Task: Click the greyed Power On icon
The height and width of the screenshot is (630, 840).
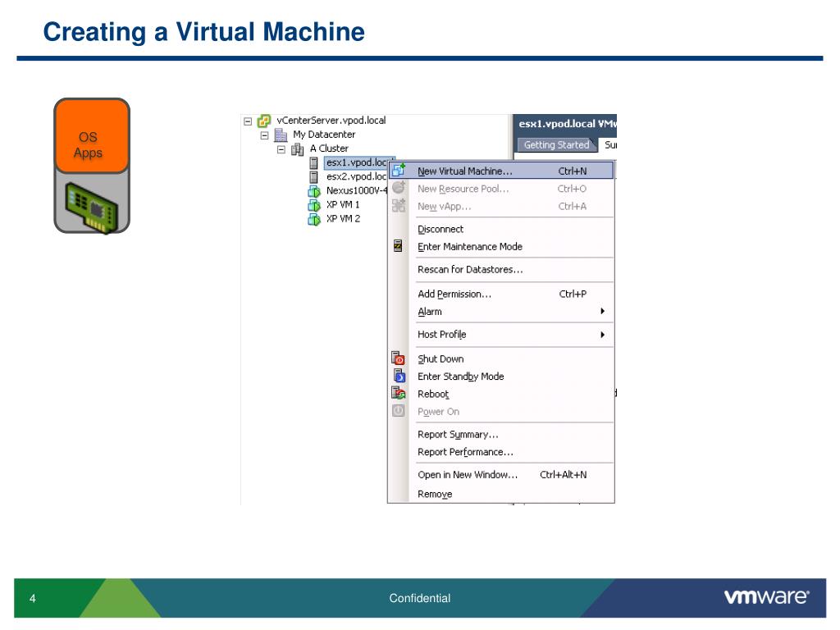Action: (x=398, y=411)
